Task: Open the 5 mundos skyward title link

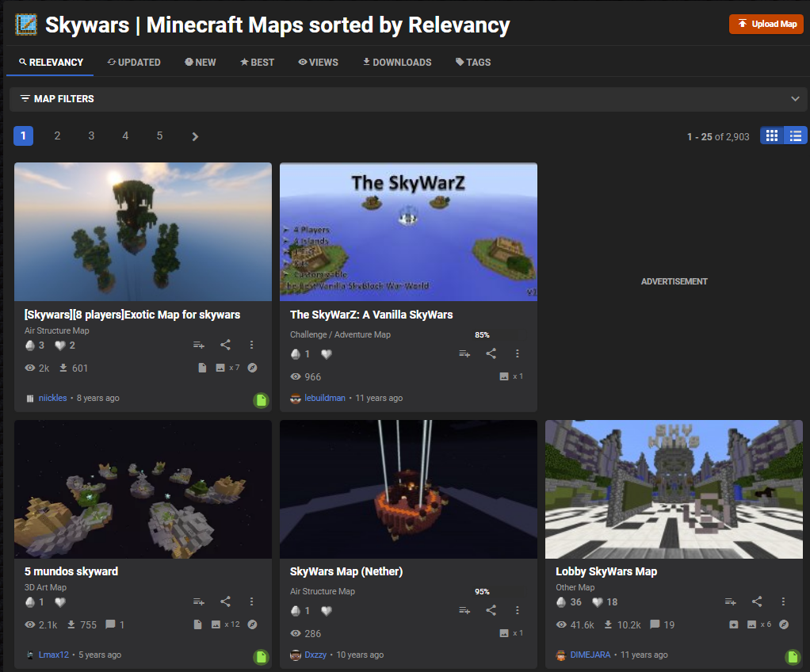Action: pos(71,571)
